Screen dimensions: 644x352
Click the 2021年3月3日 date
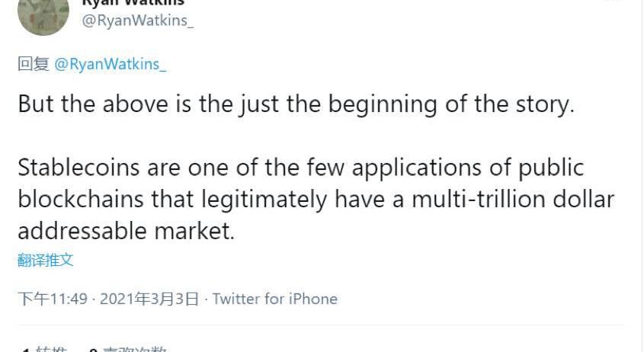149,299
